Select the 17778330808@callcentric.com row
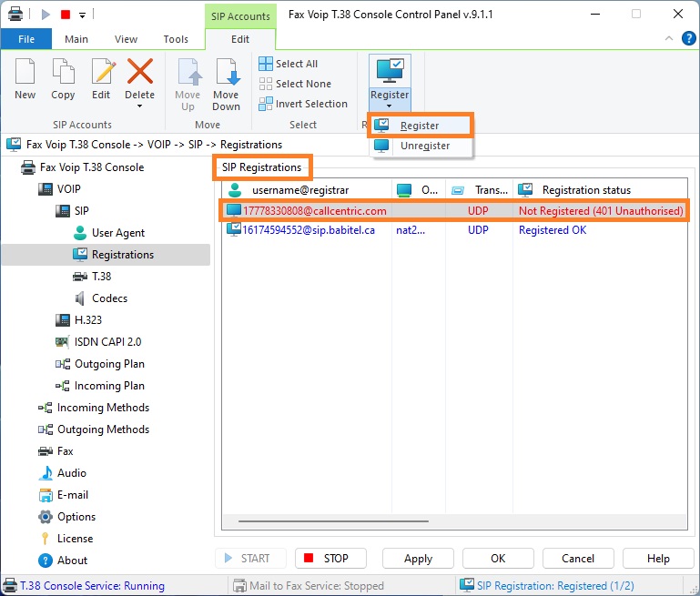Image resolution: width=700 pixels, height=596 pixels. click(x=454, y=211)
